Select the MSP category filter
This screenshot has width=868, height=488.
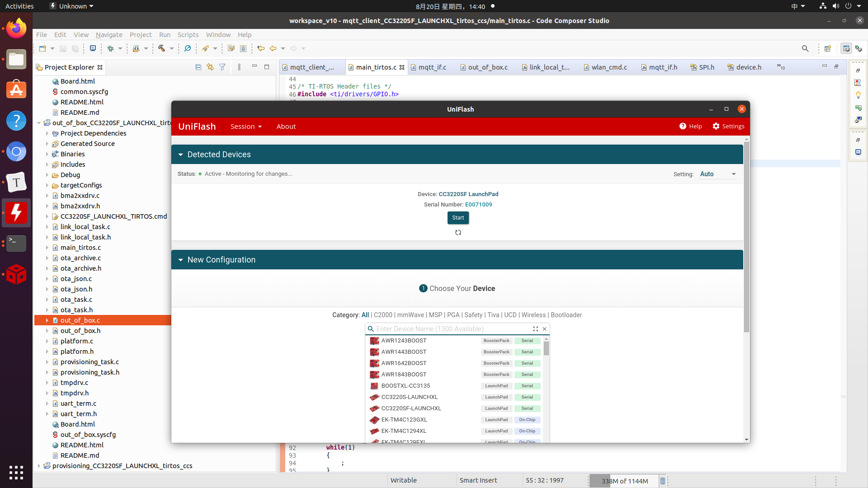click(x=435, y=315)
